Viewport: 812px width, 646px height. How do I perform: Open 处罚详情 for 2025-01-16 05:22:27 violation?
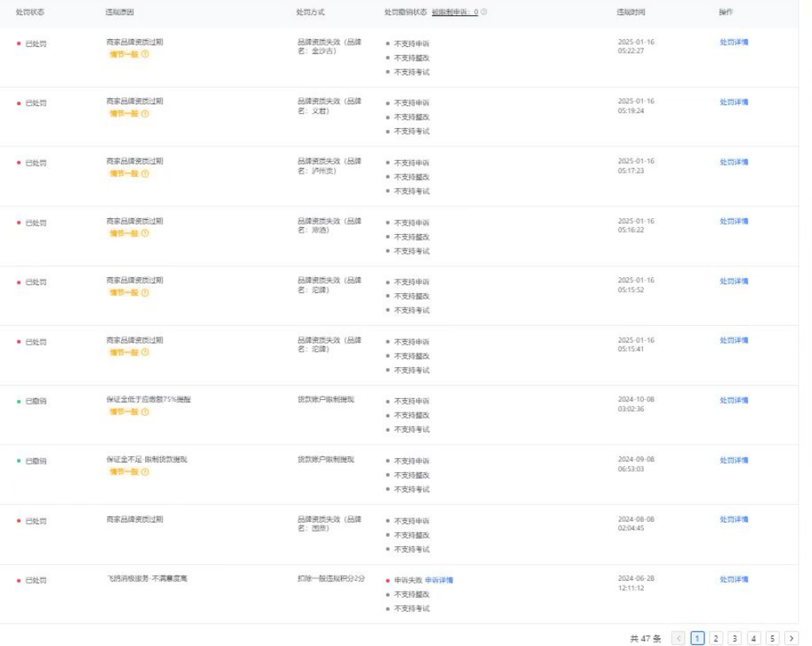click(734, 42)
